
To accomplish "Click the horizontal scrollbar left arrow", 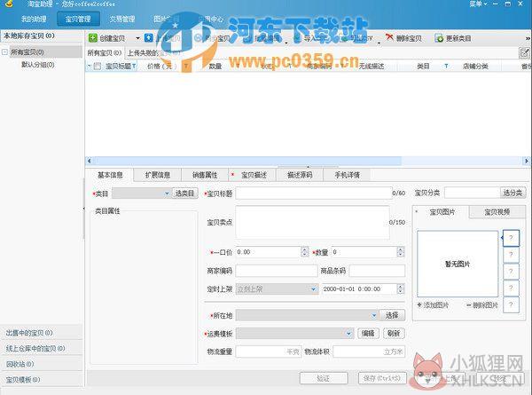I will (90, 161).
